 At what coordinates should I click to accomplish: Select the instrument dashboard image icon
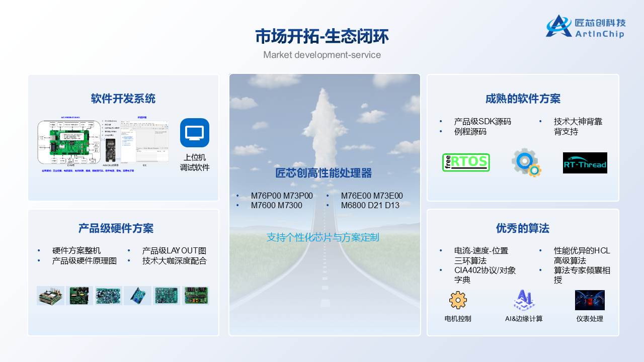(590, 300)
